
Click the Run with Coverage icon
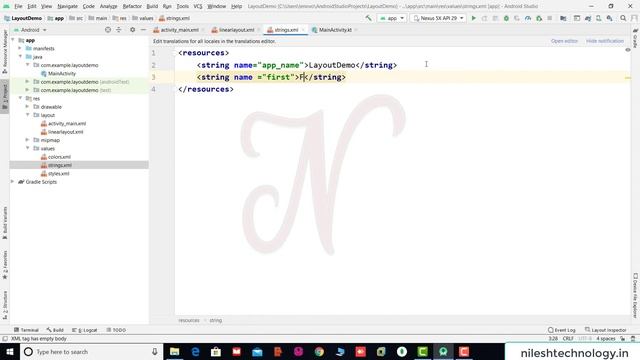(517, 18)
